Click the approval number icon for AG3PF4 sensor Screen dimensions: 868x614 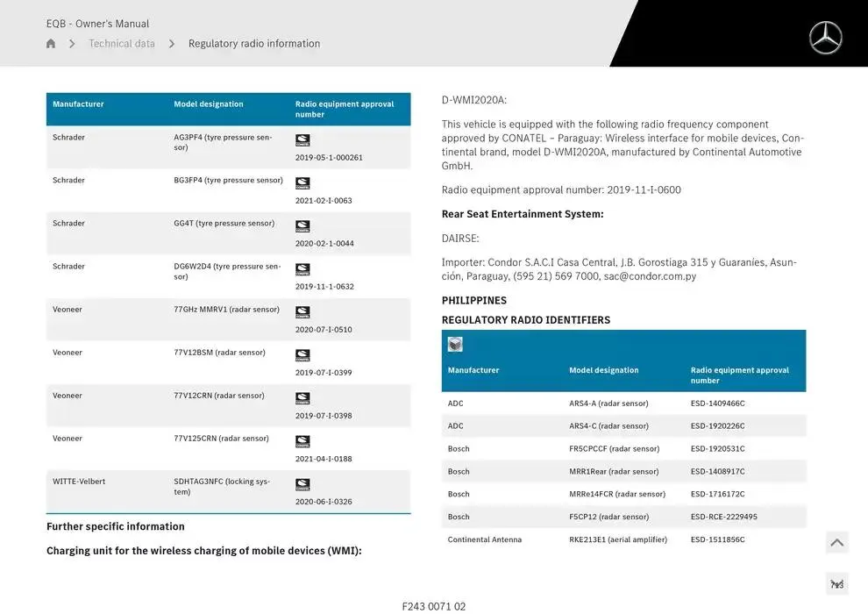point(302,140)
